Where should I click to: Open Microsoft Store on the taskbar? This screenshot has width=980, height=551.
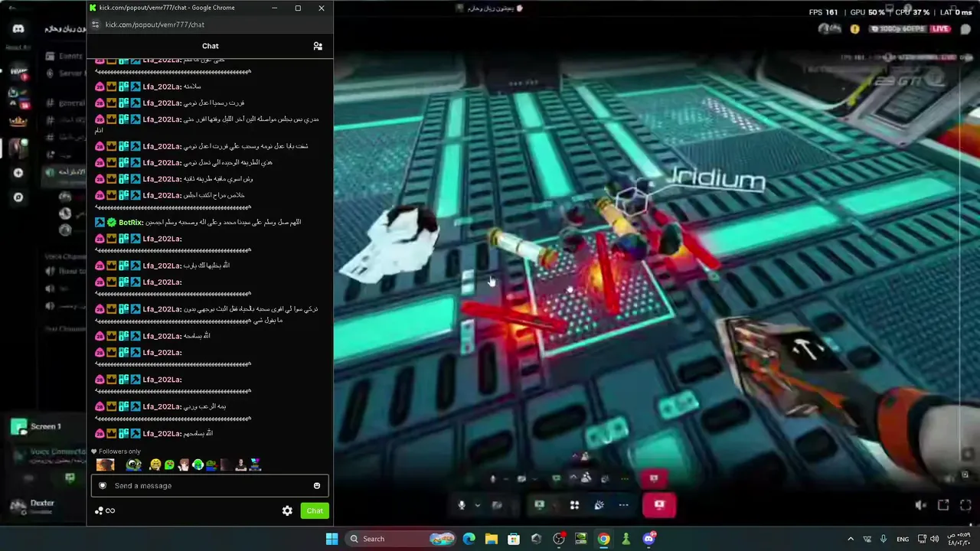[x=514, y=539]
